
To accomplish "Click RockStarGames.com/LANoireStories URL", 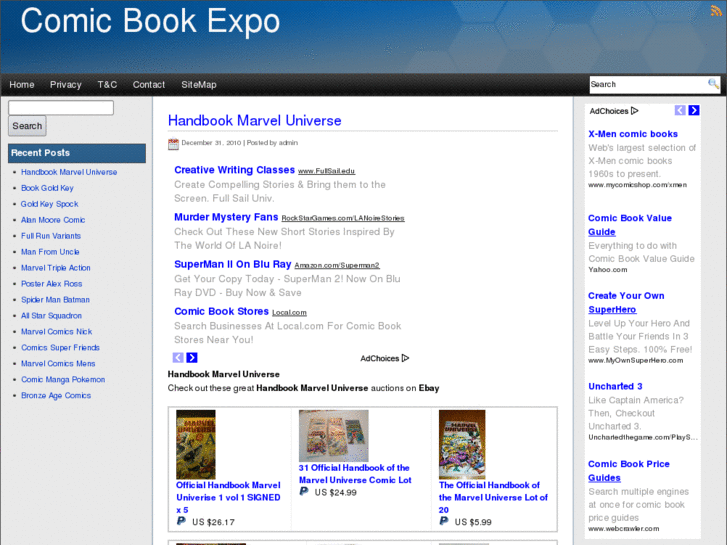I will click(x=343, y=218).
